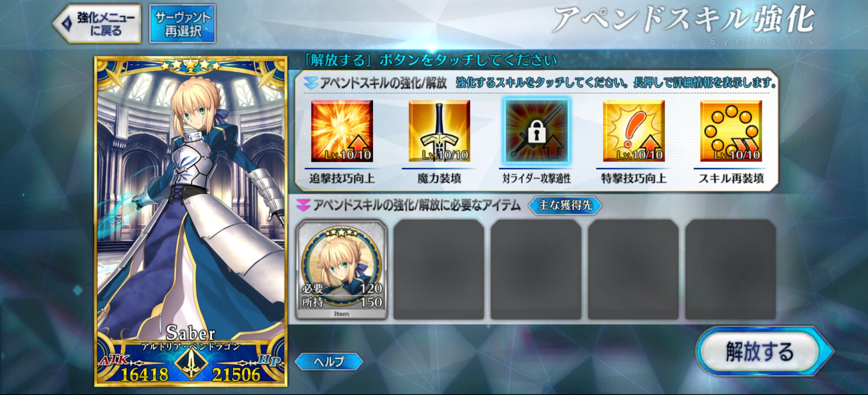The height and width of the screenshot is (395, 868).
Task: Click the アペンドスキルの強化/解放 section header arrow
Action: pyautogui.click(x=311, y=83)
